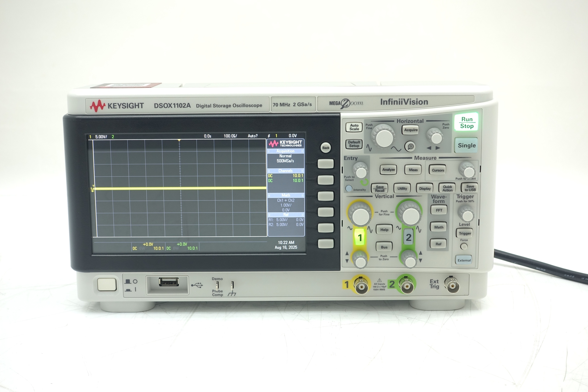Click the Intensity button

tap(349, 189)
